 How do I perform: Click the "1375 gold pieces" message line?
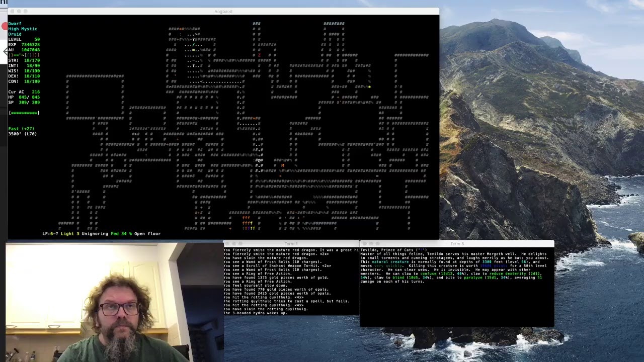pos(276,278)
